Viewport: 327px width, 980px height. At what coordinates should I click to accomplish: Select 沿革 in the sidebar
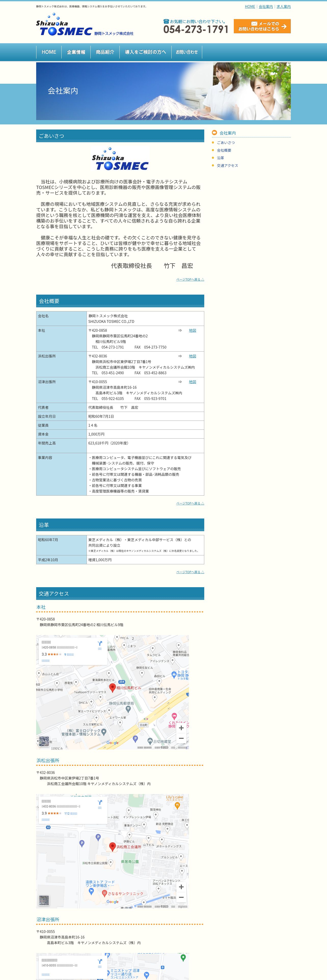(220, 158)
